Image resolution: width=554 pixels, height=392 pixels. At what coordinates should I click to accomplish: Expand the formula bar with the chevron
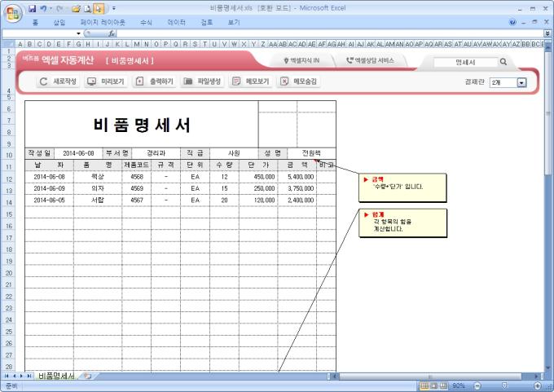pos(547,33)
